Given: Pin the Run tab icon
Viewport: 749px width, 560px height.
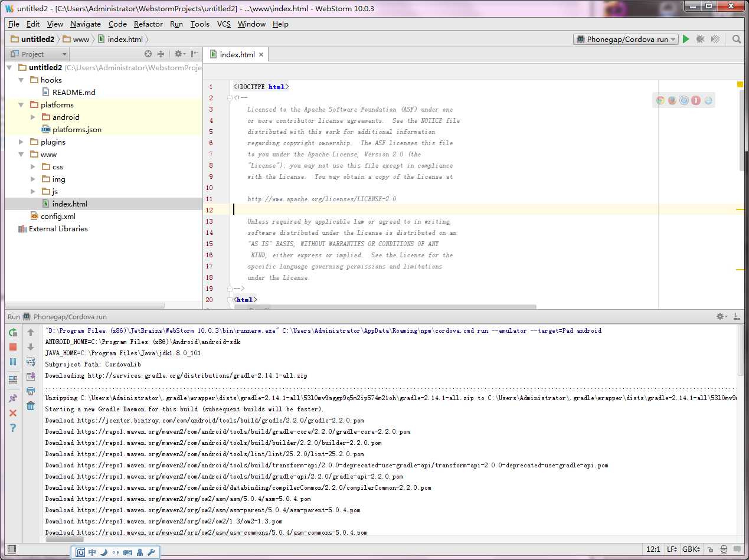Looking at the screenshot, I should point(13,398).
